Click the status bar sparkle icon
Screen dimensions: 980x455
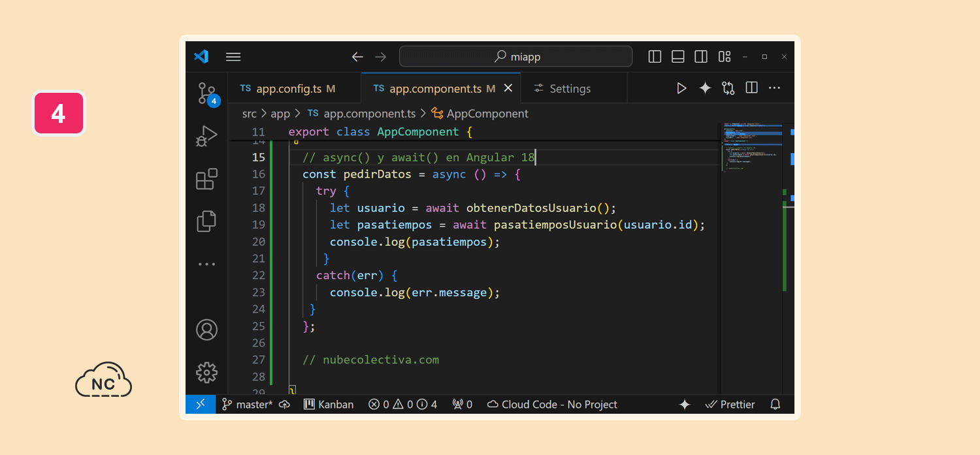pyautogui.click(x=685, y=405)
